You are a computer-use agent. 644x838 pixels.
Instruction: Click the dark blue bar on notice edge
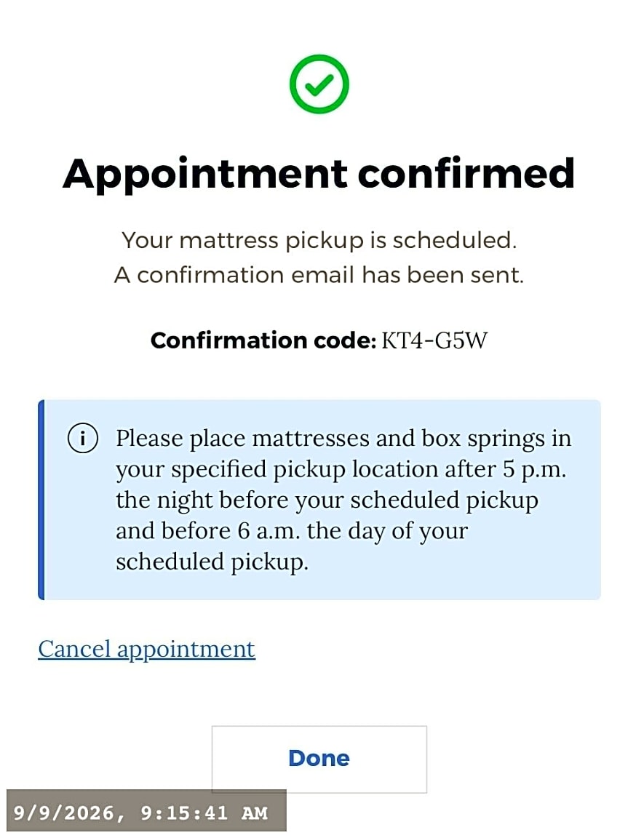[41, 500]
